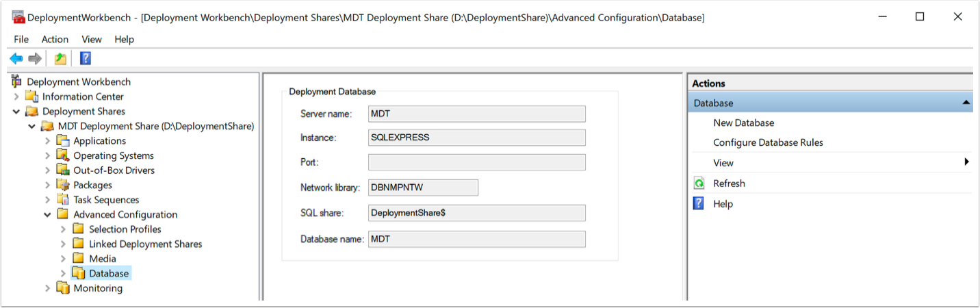Collapse the Database section in Actions pane
The height and width of the screenshot is (308, 980).
pyautogui.click(x=966, y=103)
